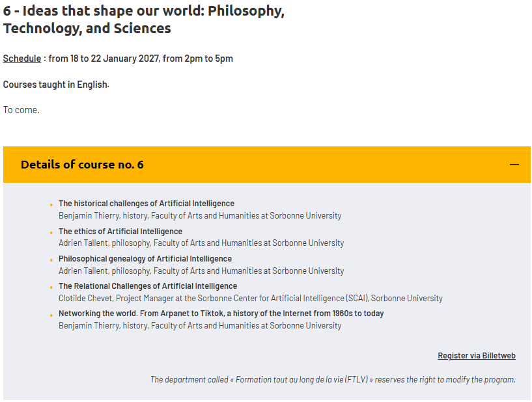Click bullet dot beside historical challenges item
This screenshot has width=532, height=402.
(51, 205)
